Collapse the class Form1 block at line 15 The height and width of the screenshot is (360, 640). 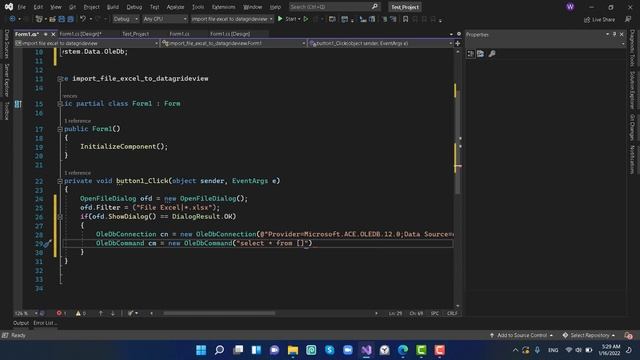[x=60, y=104]
